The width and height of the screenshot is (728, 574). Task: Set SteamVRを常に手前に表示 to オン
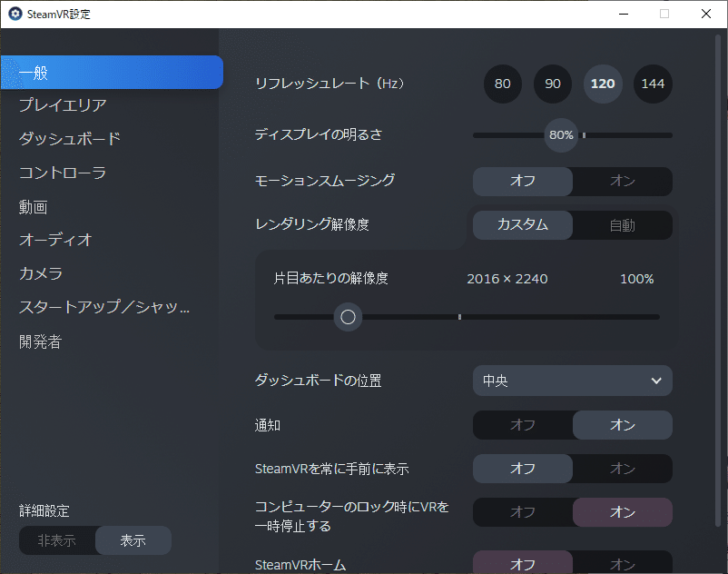[x=623, y=469]
